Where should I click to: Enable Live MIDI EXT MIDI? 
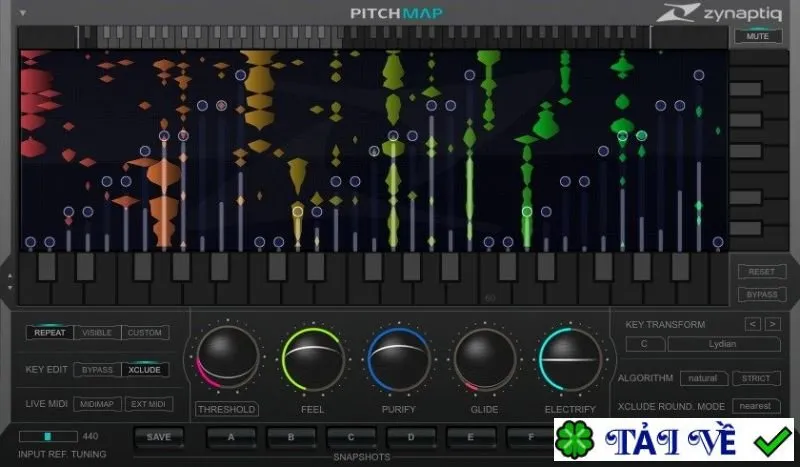pos(148,404)
